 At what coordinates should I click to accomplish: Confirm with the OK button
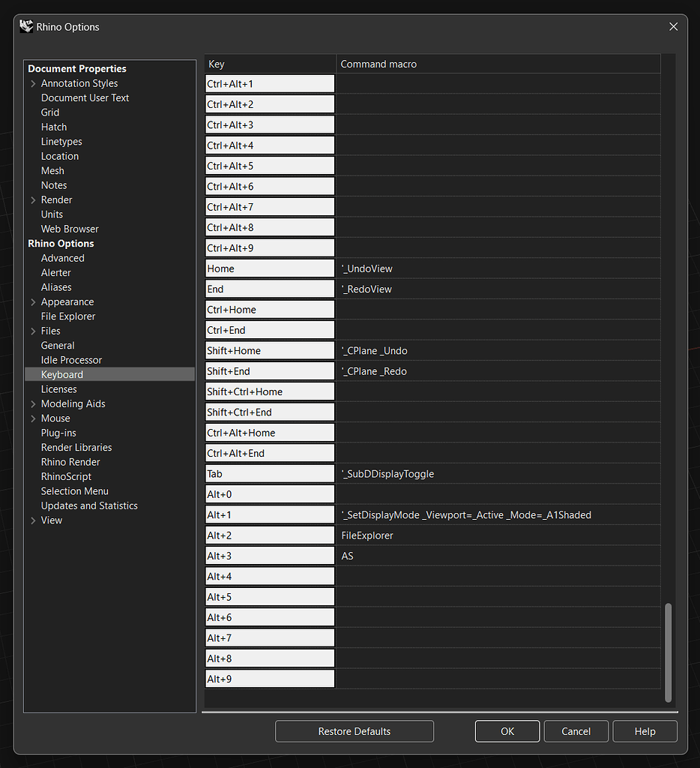pos(507,731)
